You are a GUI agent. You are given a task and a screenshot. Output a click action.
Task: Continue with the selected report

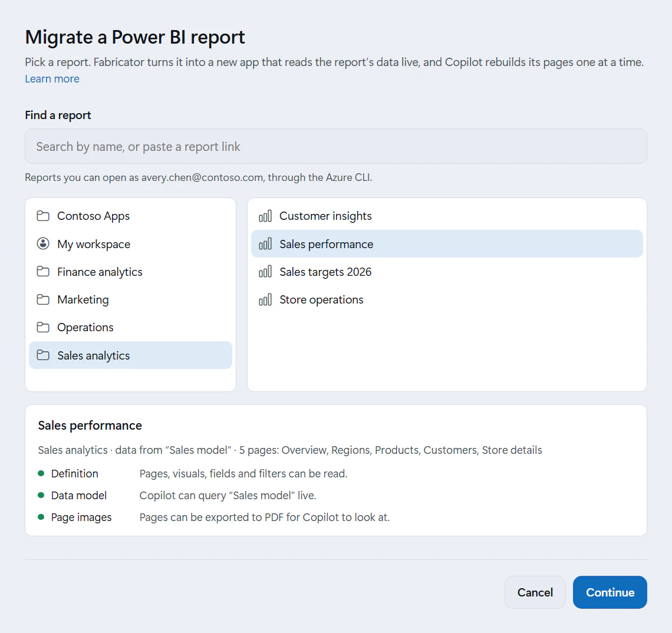[x=610, y=592]
